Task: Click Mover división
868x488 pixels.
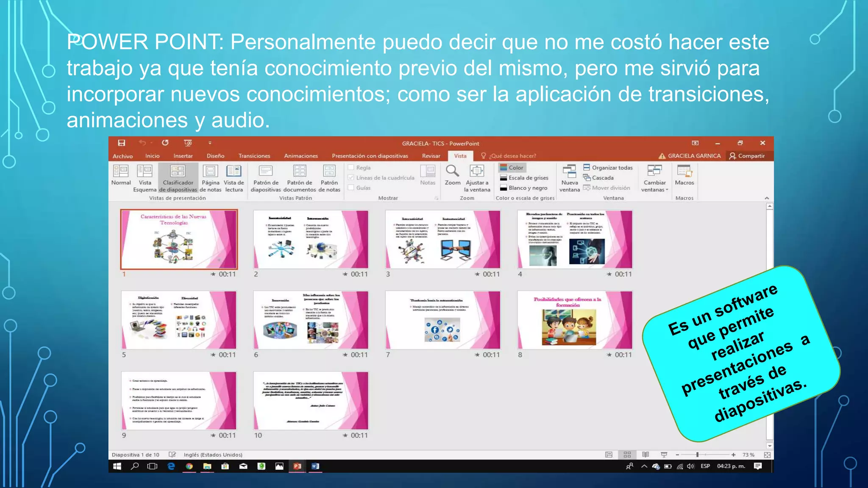Action: tap(606, 188)
